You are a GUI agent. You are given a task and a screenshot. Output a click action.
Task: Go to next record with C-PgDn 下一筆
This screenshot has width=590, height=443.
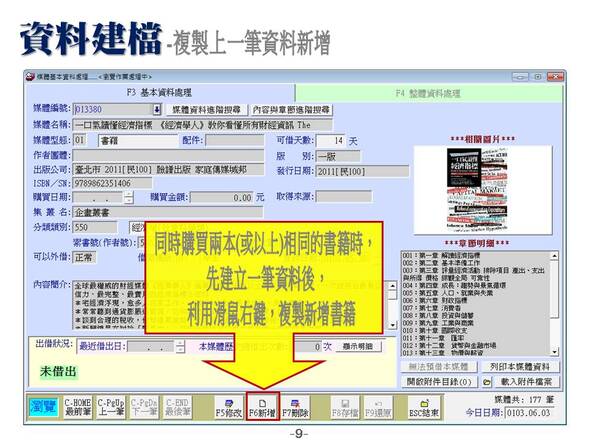(144, 407)
